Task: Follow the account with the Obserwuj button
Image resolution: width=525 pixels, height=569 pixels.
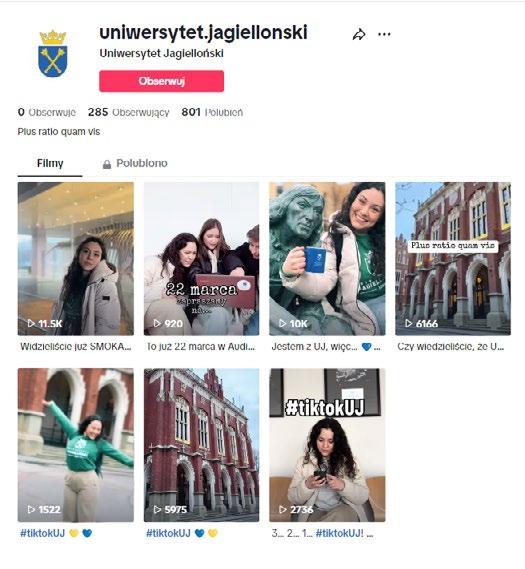Action: click(161, 81)
